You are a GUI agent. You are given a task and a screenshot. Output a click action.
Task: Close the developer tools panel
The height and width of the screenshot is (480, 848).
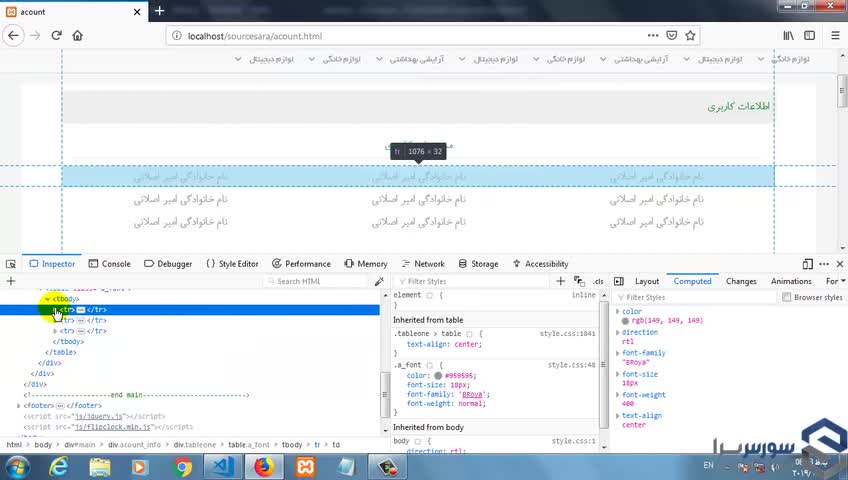click(x=840, y=264)
